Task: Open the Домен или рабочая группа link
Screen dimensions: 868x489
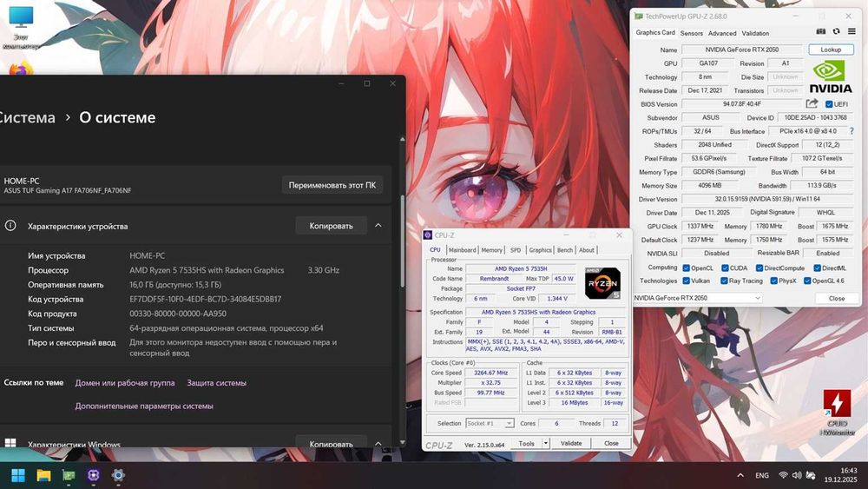Action: click(124, 383)
